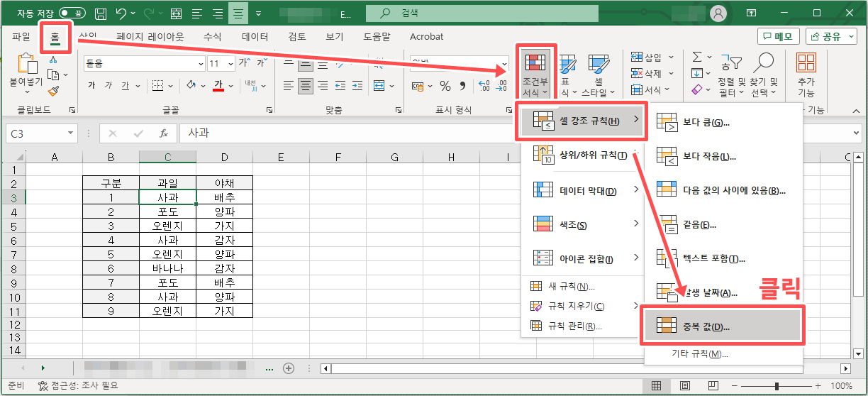Open the font size dropdown showing 11

point(230,63)
